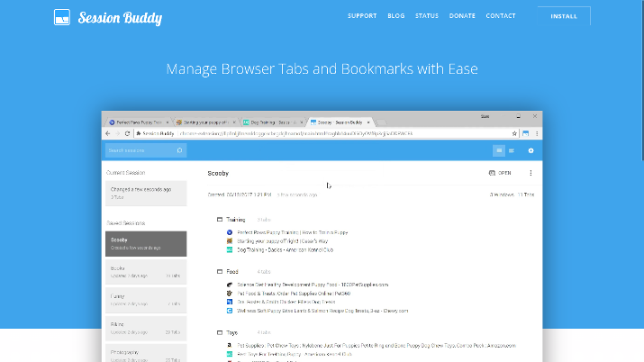Open the Biking saved session
Image resolution: width=644 pixels, height=362 pixels.
[146, 329]
